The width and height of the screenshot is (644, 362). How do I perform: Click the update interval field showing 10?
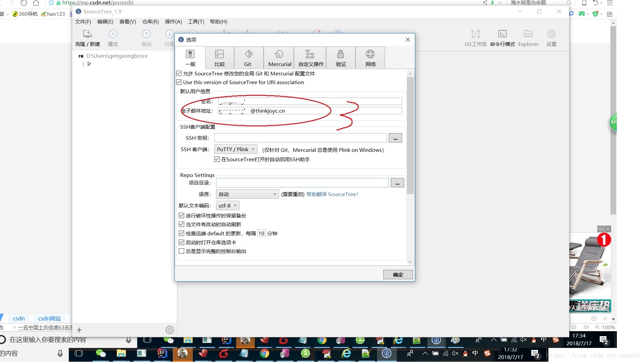261,233
